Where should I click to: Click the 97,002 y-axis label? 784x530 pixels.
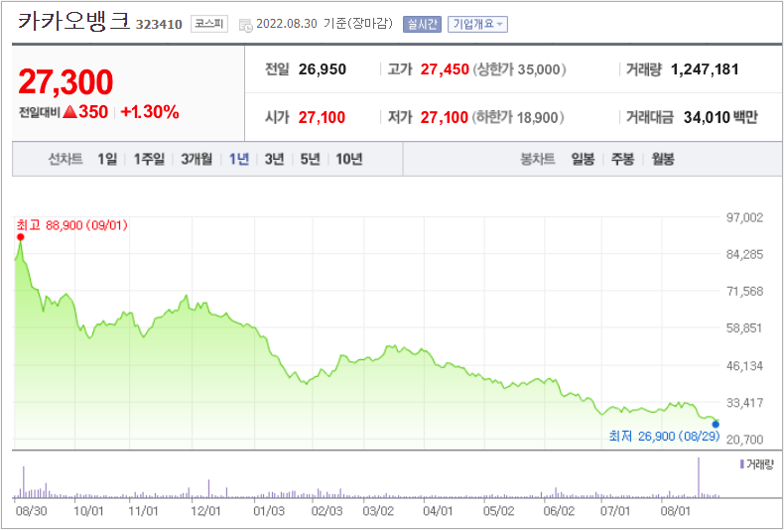tap(744, 217)
